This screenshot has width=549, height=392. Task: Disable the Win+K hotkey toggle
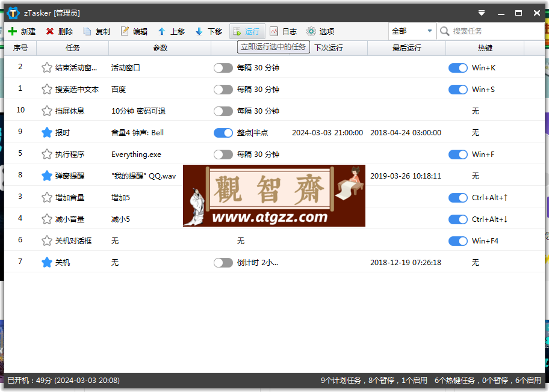[458, 68]
